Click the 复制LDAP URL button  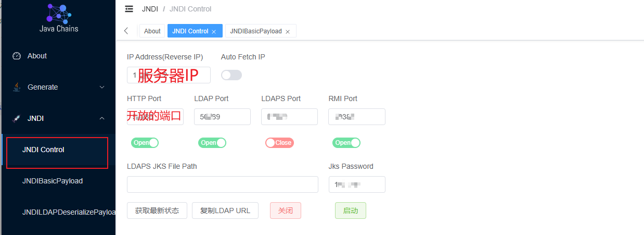[225, 211]
